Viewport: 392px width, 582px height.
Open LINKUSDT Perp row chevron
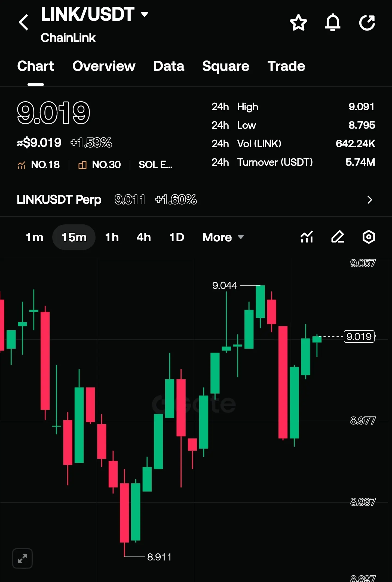click(369, 200)
